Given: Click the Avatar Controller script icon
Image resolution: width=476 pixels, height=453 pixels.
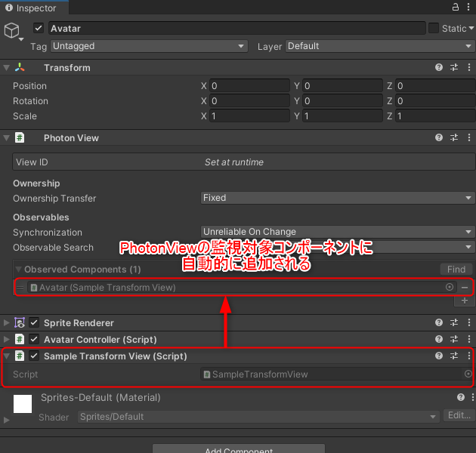Looking at the screenshot, I should (20, 339).
